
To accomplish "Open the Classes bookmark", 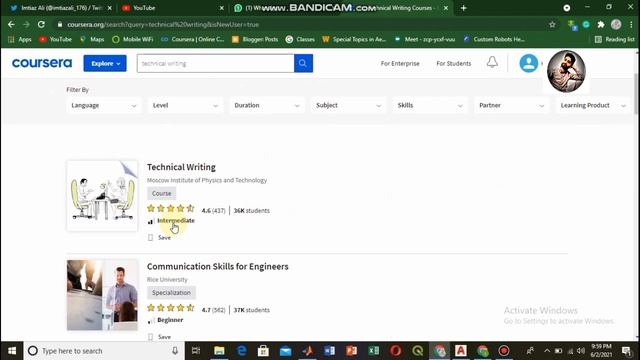I will (300, 39).
